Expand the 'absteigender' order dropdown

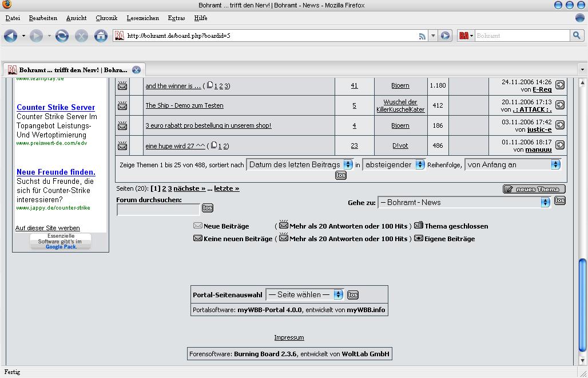click(x=395, y=165)
